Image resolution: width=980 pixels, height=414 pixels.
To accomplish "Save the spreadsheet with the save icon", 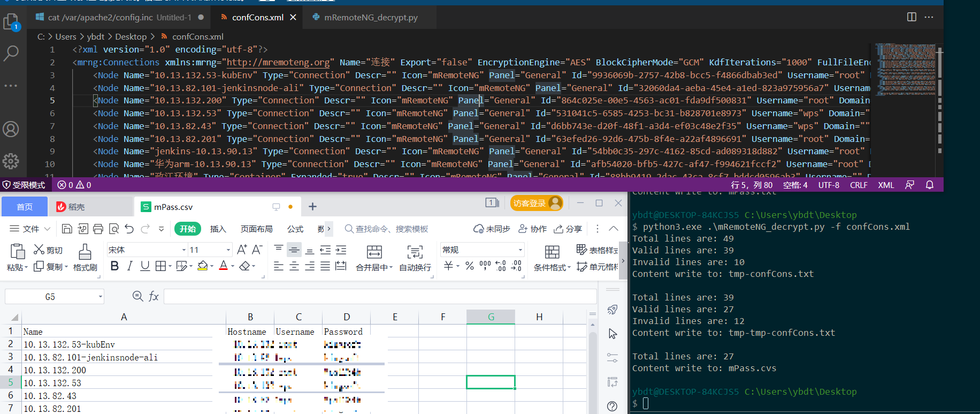I will [x=67, y=229].
